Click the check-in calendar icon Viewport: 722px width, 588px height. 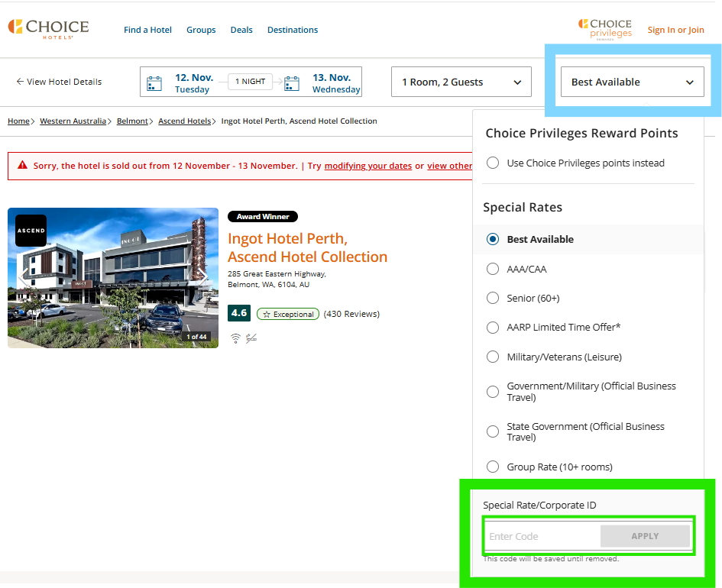click(x=154, y=84)
